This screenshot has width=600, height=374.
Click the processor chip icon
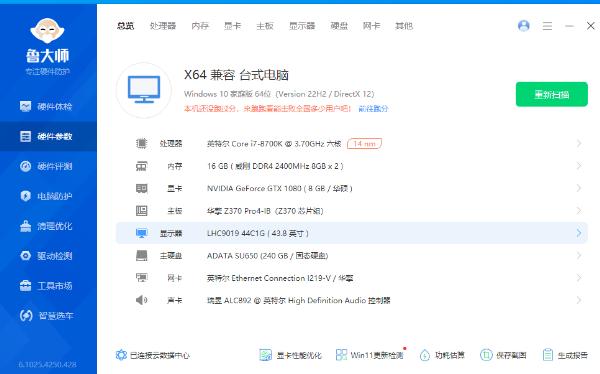142,144
